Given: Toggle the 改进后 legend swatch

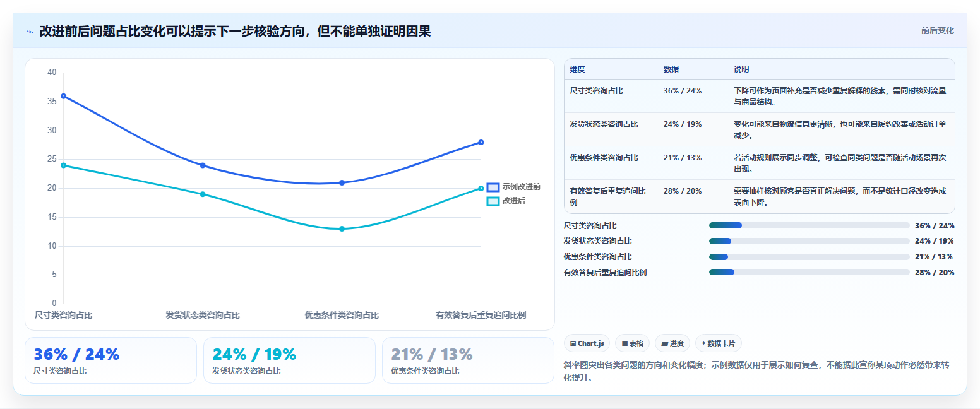Looking at the screenshot, I should click(x=493, y=201).
